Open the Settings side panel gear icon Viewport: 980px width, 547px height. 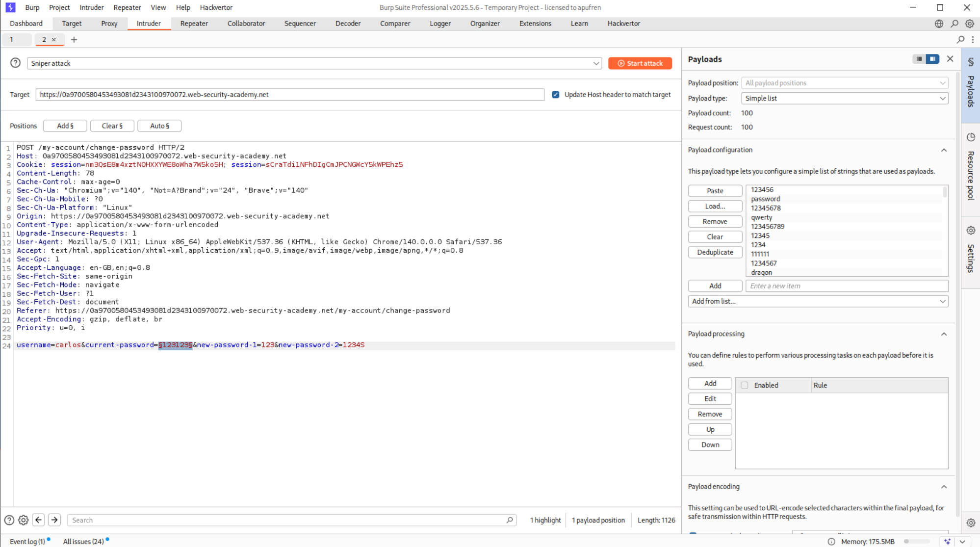(x=971, y=231)
